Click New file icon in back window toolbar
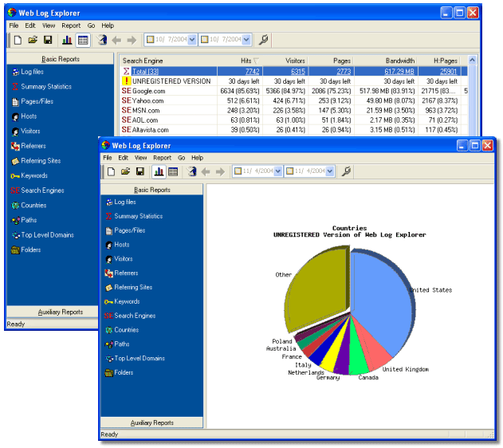This screenshot has width=503, height=448. (18, 40)
